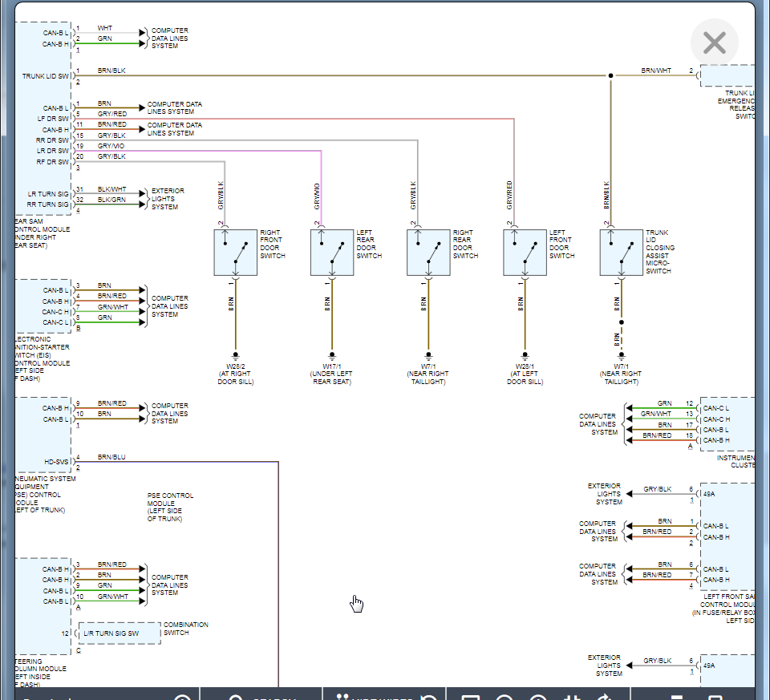Click the BRN/WHT wire label near trunk release
The image size is (770, 700).
[655, 71]
